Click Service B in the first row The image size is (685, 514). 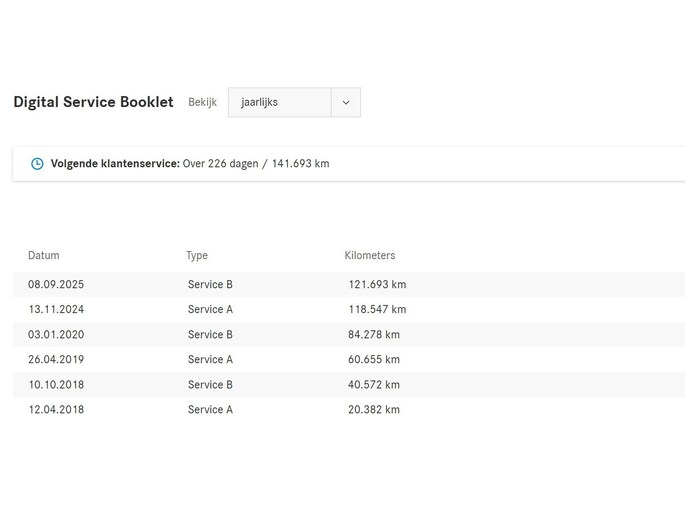point(210,284)
